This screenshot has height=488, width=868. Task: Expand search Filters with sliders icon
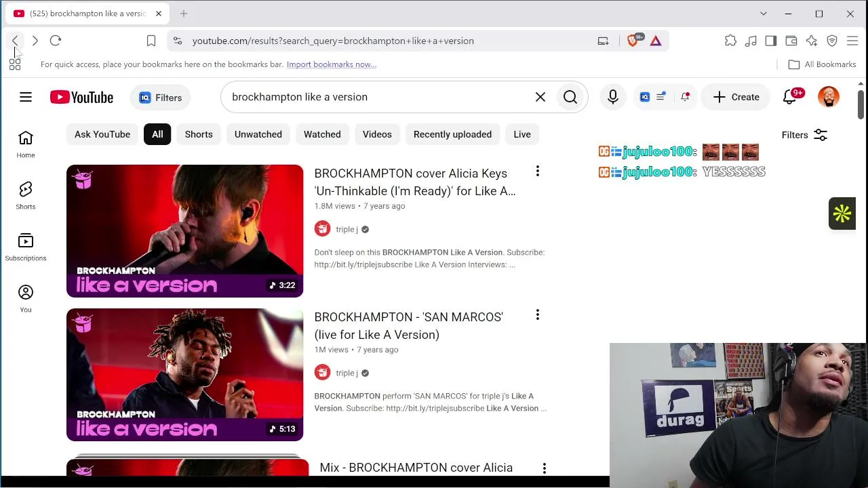pyautogui.click(x=804, y=135)
